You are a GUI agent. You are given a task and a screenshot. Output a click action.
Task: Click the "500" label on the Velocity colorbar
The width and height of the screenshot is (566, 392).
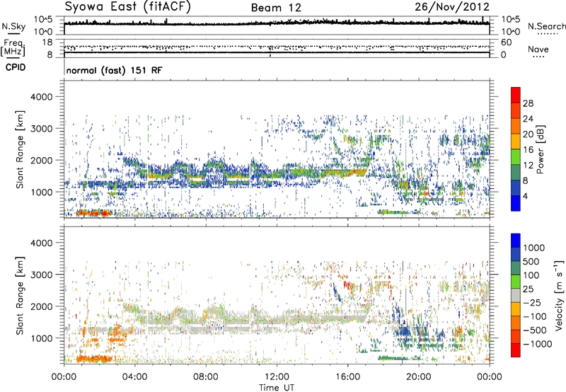point(532,261)
